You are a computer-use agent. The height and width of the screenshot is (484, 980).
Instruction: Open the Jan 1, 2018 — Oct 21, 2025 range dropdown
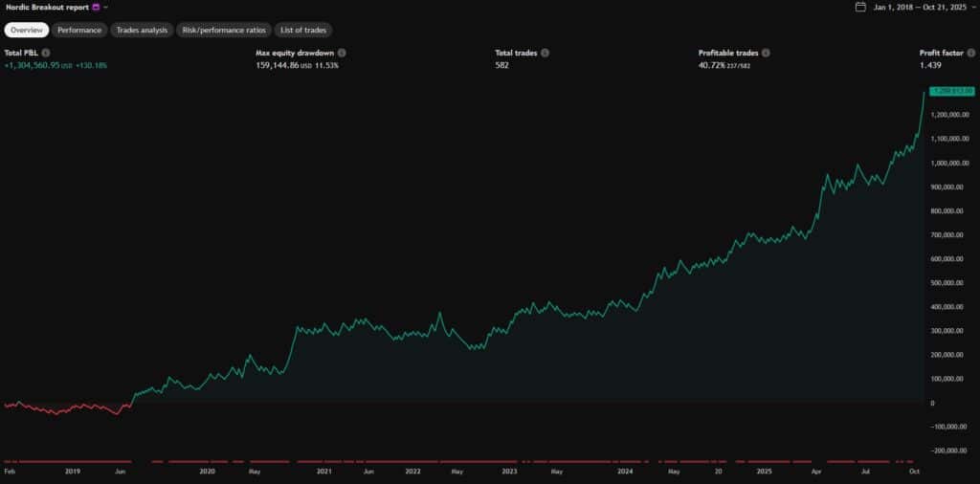(925, 7)
